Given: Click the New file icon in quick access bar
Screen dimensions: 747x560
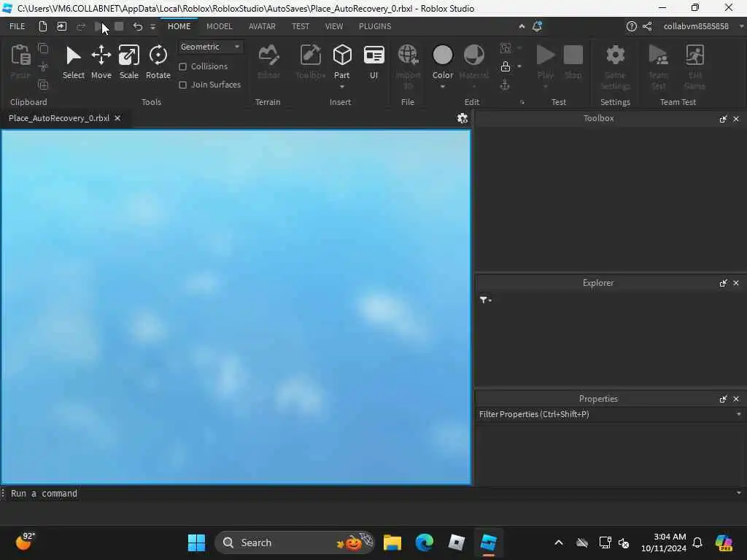Looking at the screenshot, I should (x=43, y=26).
